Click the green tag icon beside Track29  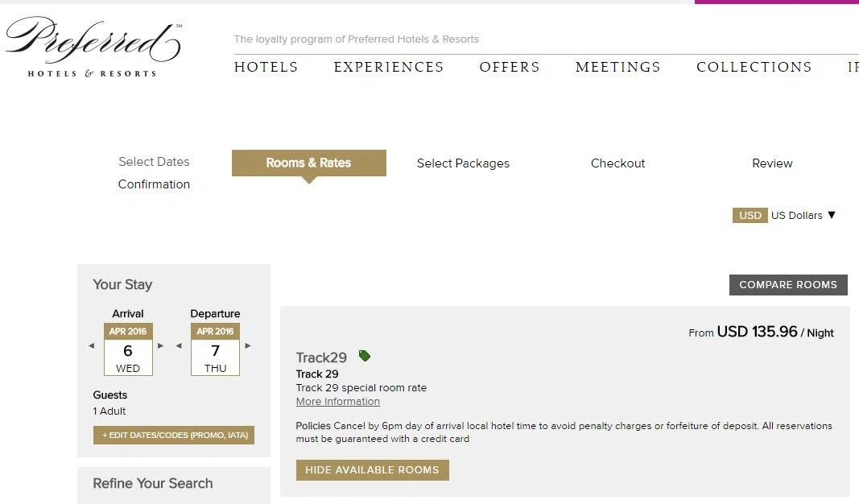tap(365, 356)
